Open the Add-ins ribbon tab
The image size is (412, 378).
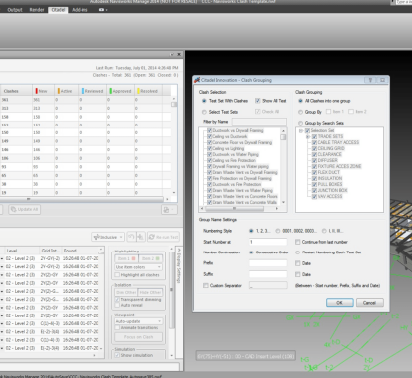coord(80,10)
